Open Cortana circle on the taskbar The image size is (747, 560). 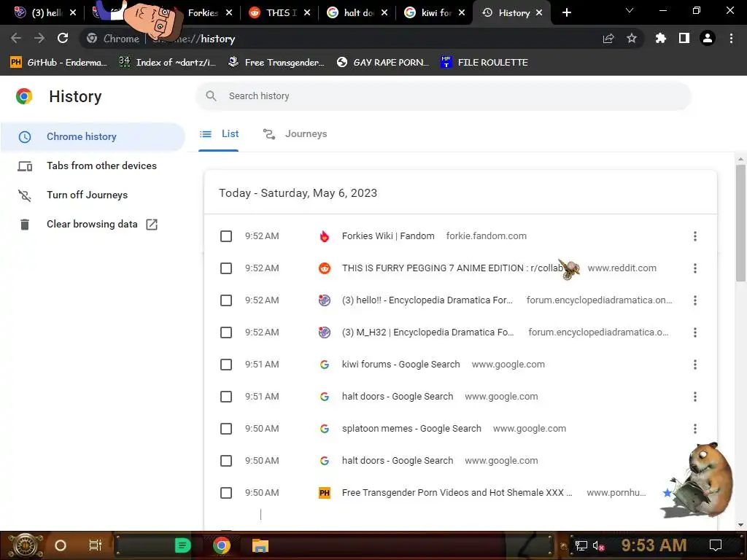(x=61, y=545)
